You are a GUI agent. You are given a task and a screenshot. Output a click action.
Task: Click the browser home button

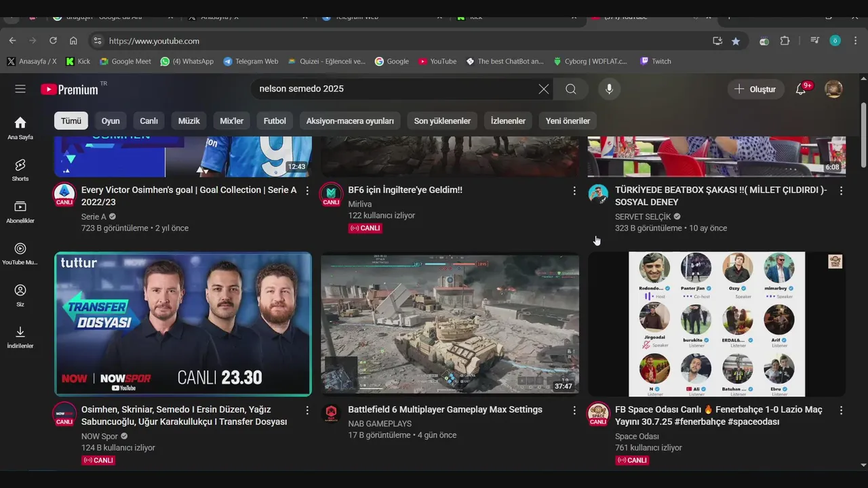coord(73,41)
